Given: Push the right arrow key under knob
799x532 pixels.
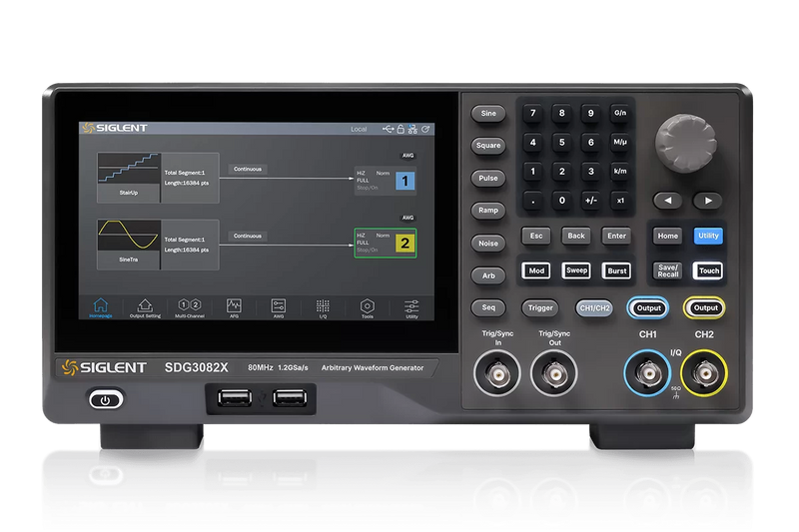Looking at the screenshot, I should (708, 201).
